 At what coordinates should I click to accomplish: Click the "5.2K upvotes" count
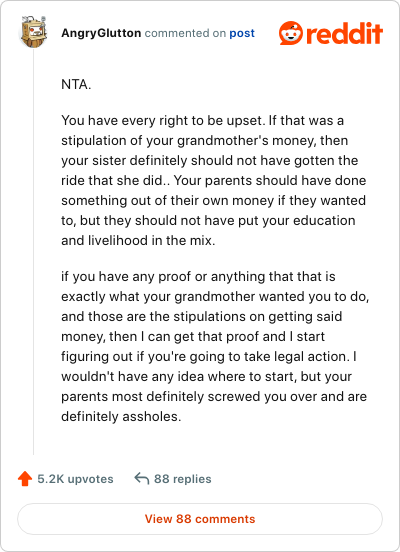[x=75, y=479]
